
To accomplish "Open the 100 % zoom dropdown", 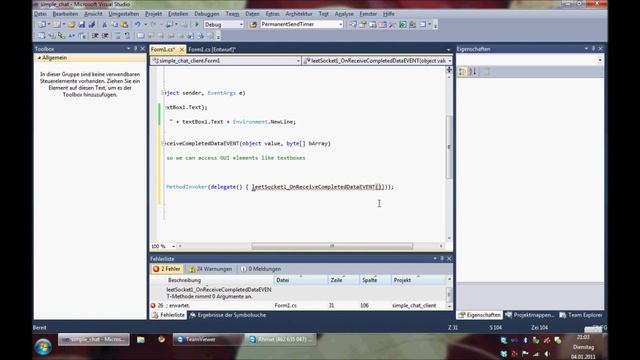I will coord(173,247).
